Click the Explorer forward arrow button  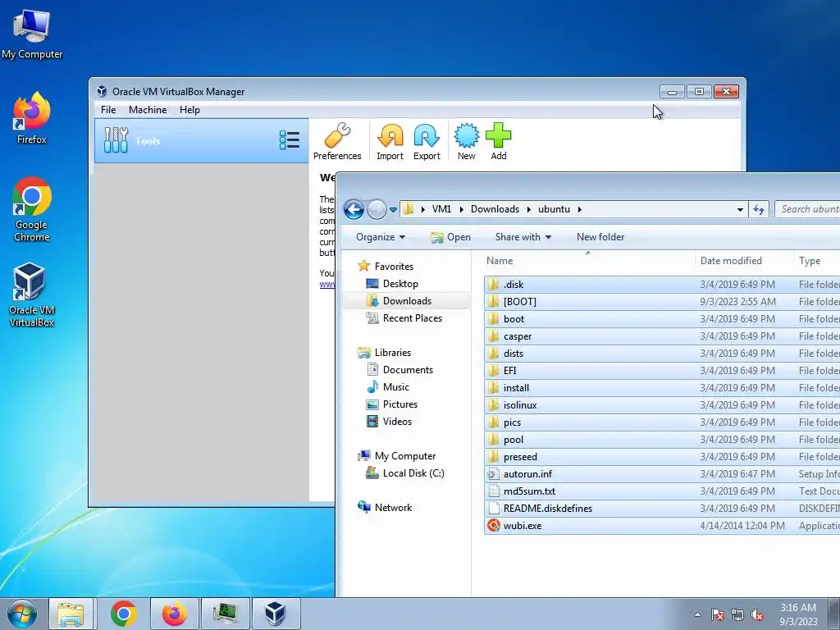(x=377, y=209)
